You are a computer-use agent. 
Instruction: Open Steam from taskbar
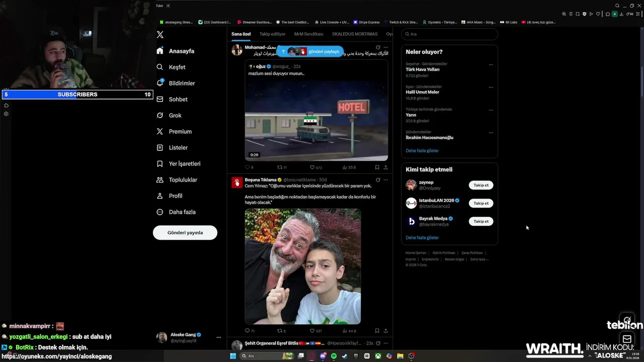pyautogui.click(x=345, y=356)
